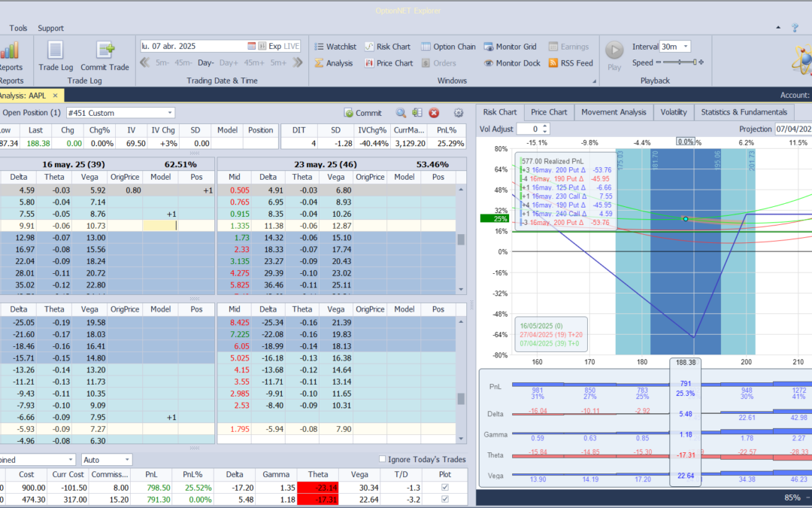The height and width of the screenshot is (508, 812).
Task: Click the Projection date field
Action: (793, 129)
